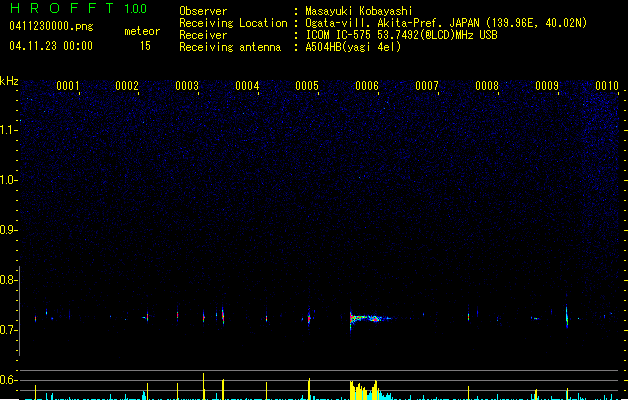The width and height of the screenshot is (629, 400).
Task: Click the 0.9 kHz axis tick label
Action: click(9, 230)
